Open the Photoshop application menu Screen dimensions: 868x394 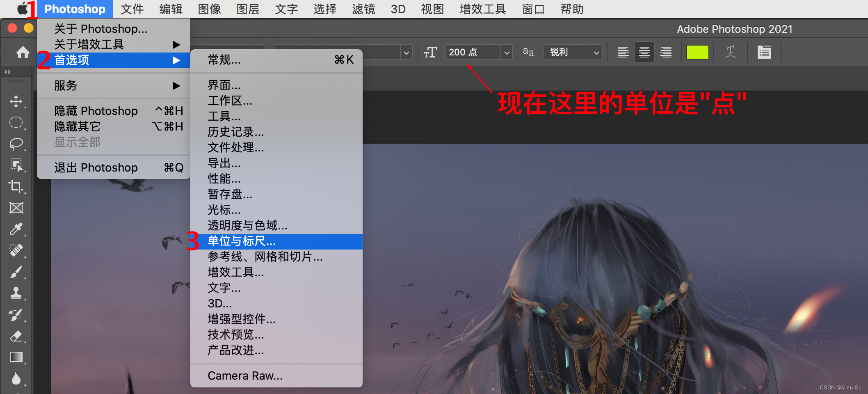point(75,9)
